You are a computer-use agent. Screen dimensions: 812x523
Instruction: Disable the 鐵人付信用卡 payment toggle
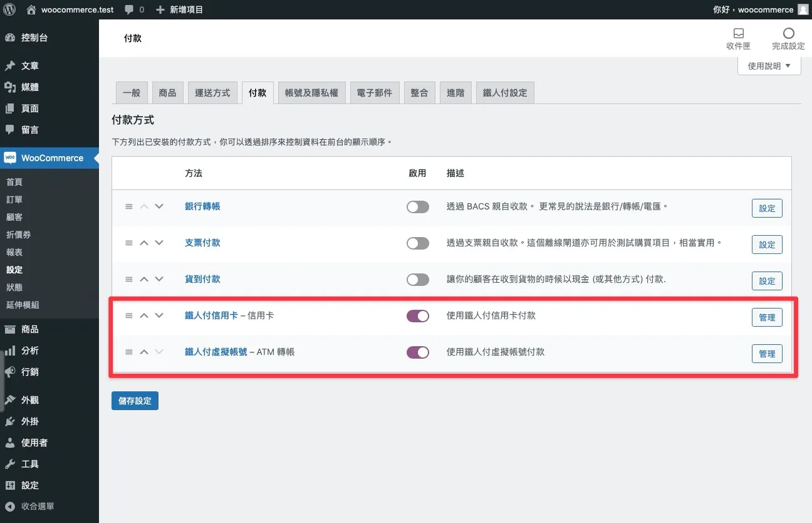(417, 316)
